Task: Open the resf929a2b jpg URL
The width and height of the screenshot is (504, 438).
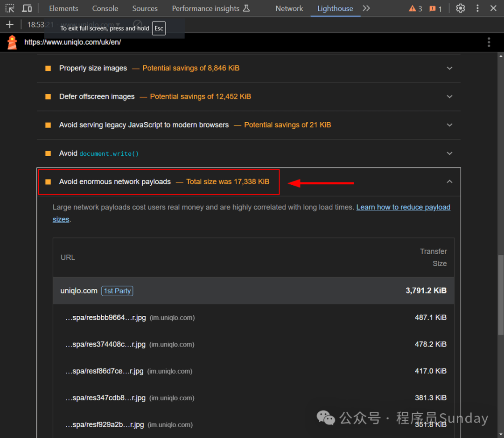Action: (105, 424)
